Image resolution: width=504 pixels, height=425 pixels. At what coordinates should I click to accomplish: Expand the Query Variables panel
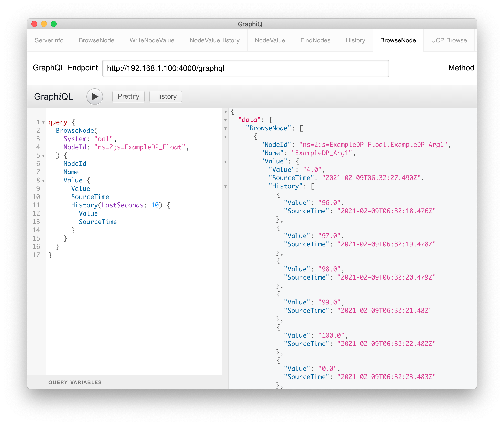pos(125,382)
